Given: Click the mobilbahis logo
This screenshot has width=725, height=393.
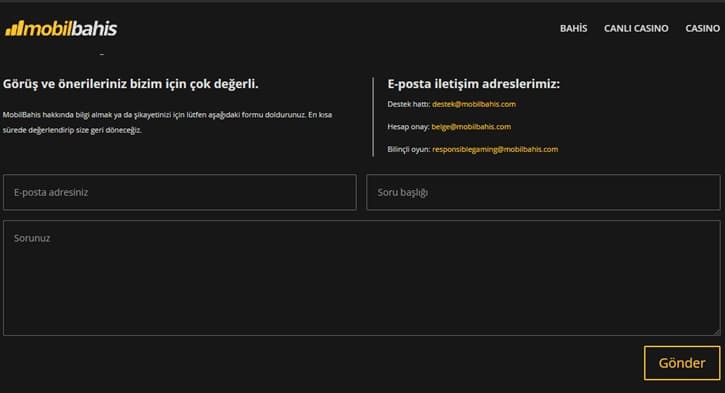Looking at the screenshot, I should (x=61, y=29).
